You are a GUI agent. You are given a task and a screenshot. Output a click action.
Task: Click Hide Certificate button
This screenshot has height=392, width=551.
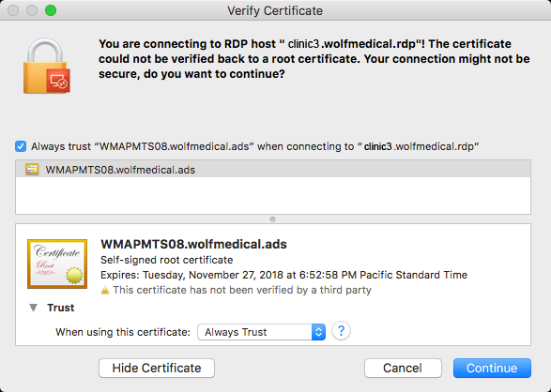click(157, 368)
